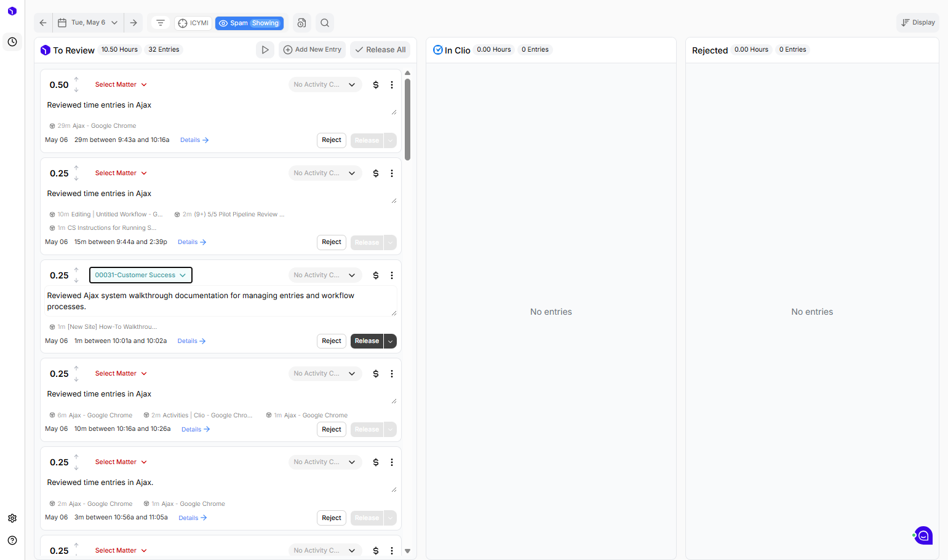Open Details link for the 10:56a and 11:05a entry
This screenshot has height=560, width=948.
tap(193, 518)
